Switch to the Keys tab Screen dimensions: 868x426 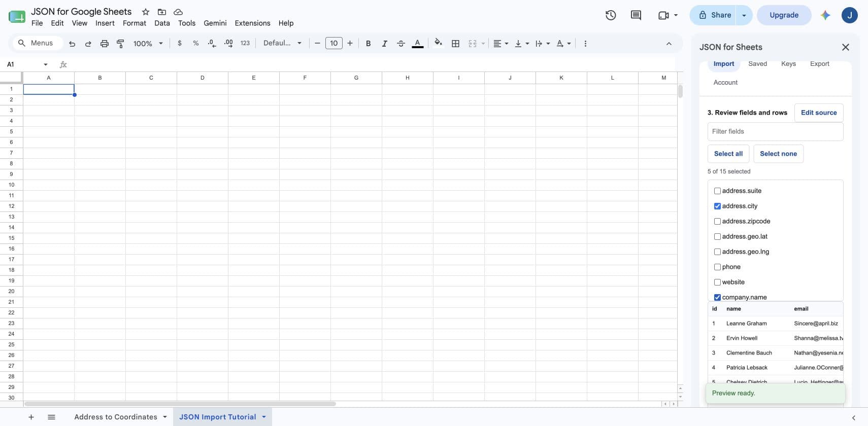coord(788,64)
